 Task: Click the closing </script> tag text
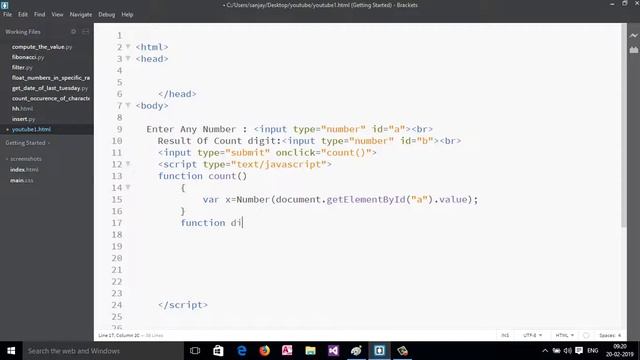point(183,305)
